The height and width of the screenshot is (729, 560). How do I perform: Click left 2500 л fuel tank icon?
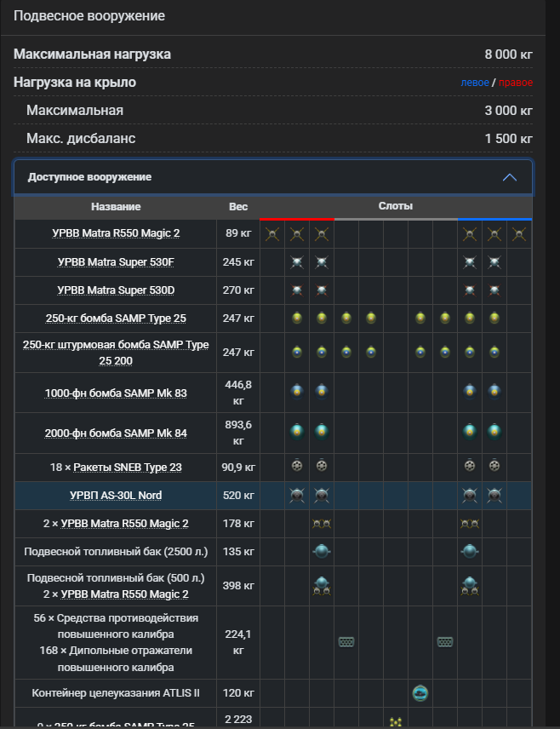[322, 551]
